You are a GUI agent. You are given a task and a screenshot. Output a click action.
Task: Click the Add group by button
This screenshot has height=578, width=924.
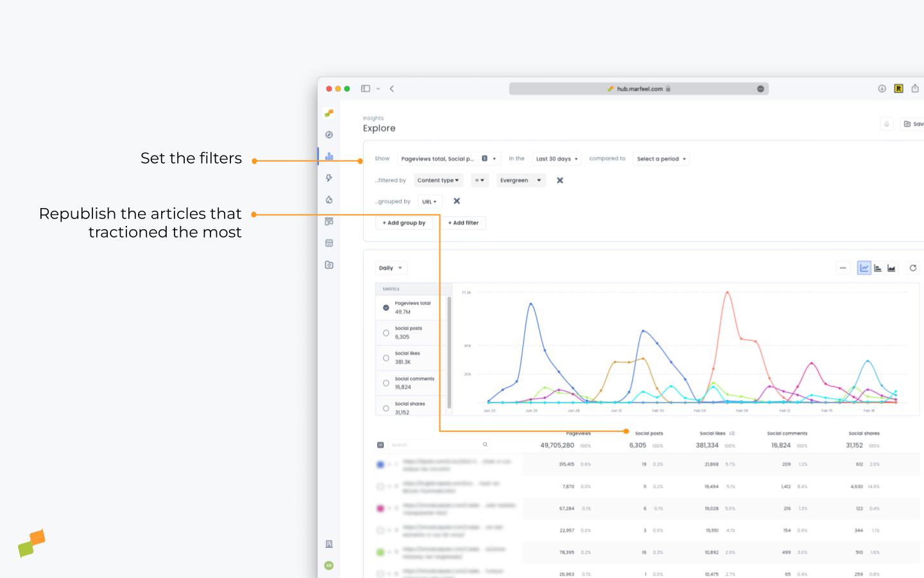(404, 223)
